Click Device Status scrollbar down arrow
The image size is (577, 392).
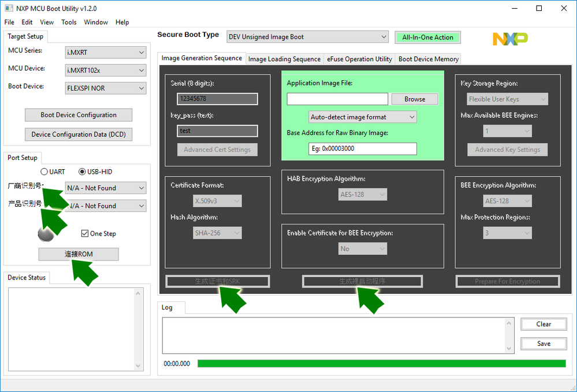139,366
